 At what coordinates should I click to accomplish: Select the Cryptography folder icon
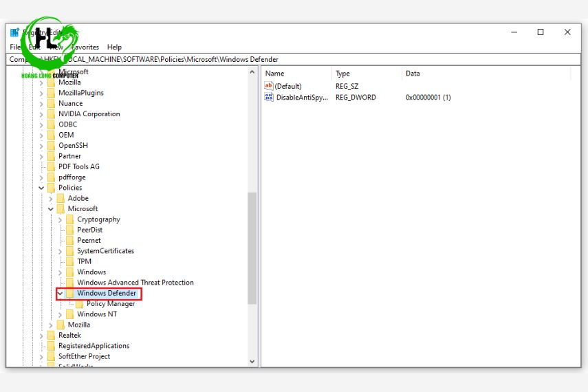pyautogui.click(x=70, y=219)
